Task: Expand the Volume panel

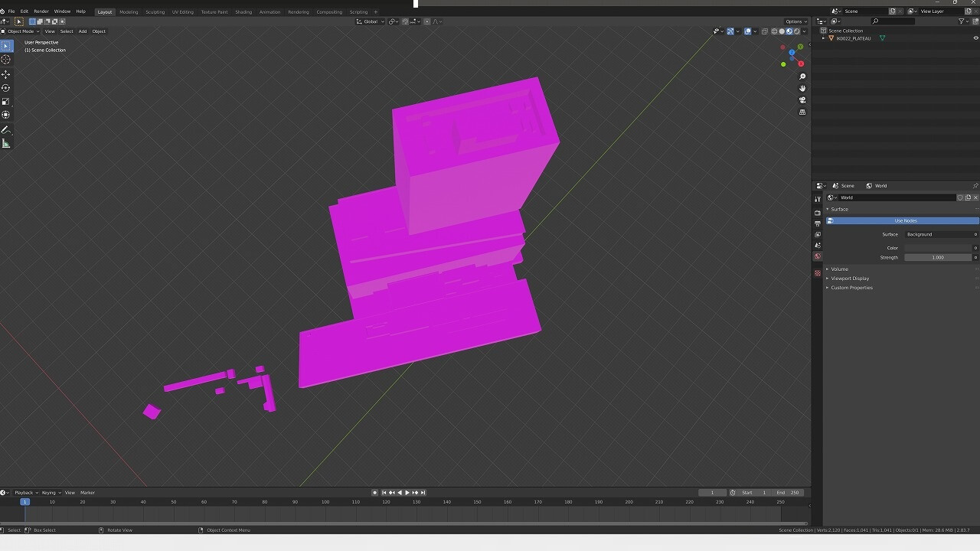Action: (839, 269)
